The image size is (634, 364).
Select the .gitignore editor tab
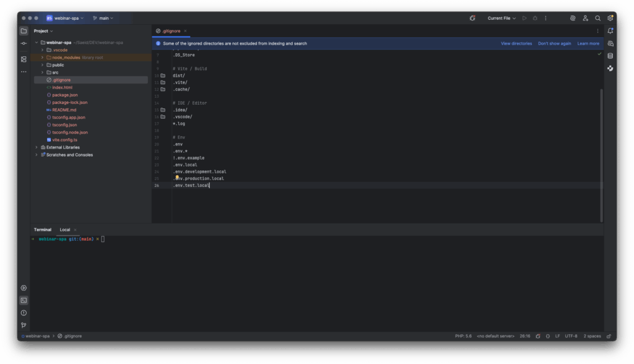tap(168, 31)
